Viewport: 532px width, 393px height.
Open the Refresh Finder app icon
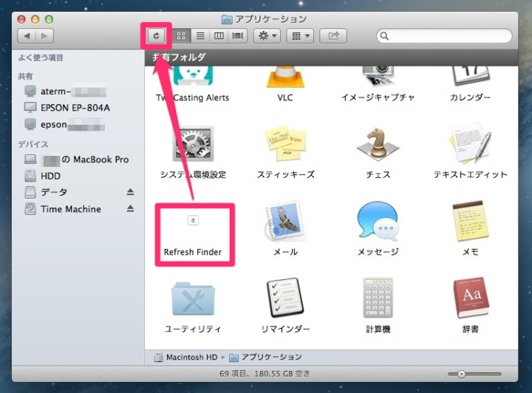pyautogui.click(x=194, y=220)
